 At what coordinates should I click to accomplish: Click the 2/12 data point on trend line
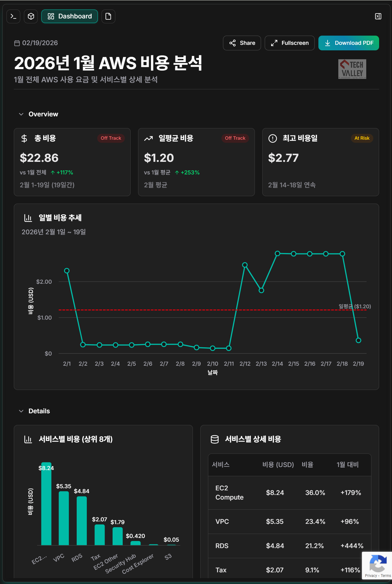tap(245, 265)
